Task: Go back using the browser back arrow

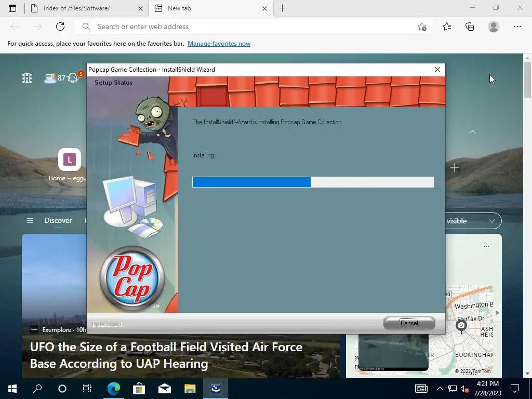Action: pos(15,26)
